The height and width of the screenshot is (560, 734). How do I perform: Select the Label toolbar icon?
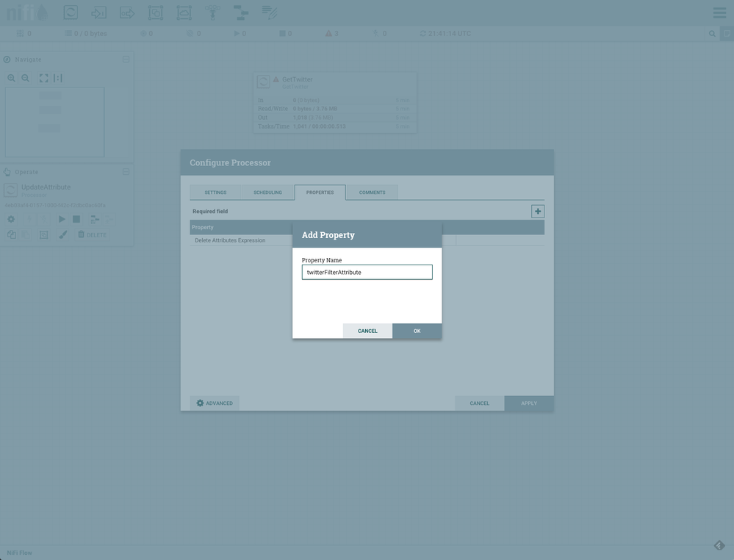click(269, 12)
